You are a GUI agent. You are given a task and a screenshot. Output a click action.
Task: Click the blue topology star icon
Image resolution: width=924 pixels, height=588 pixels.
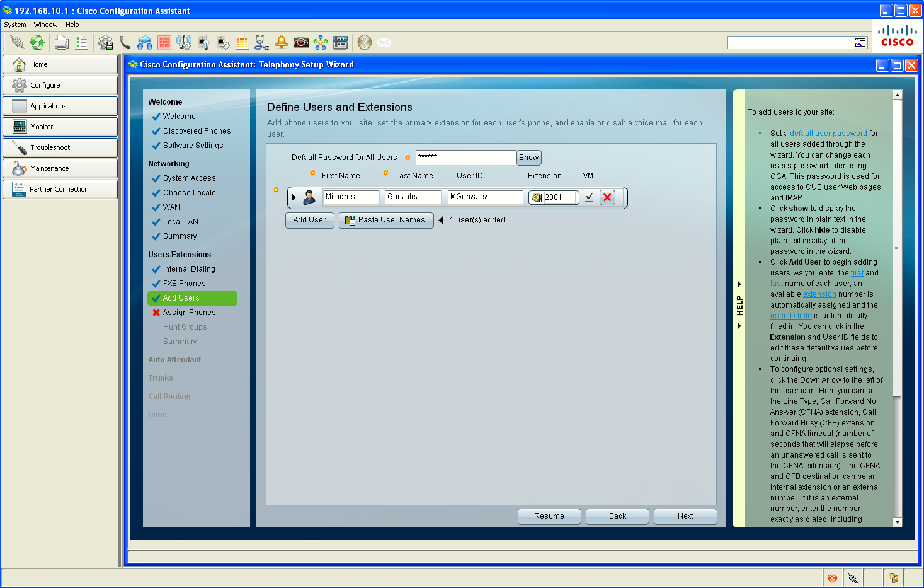click(x=321, y=42)
